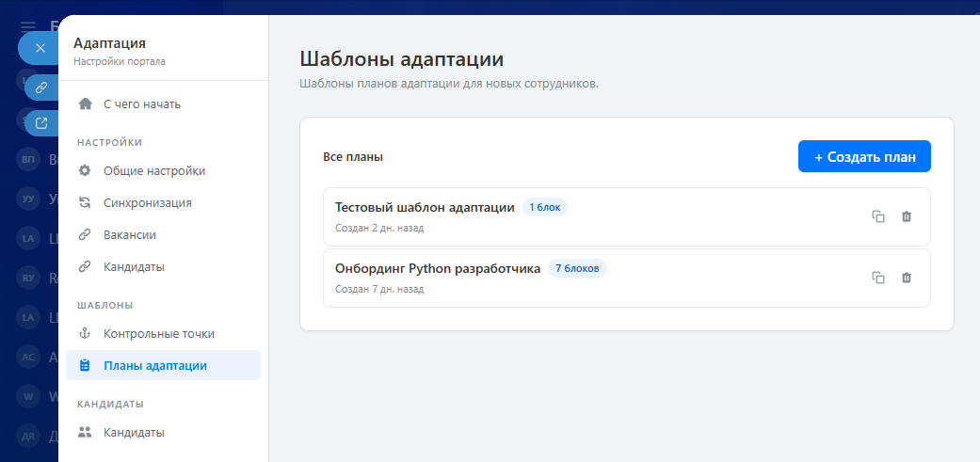Click the sync arrows icon for Синхронизация
The width and height of the screenshot is (980, 462).
[86, 202]
